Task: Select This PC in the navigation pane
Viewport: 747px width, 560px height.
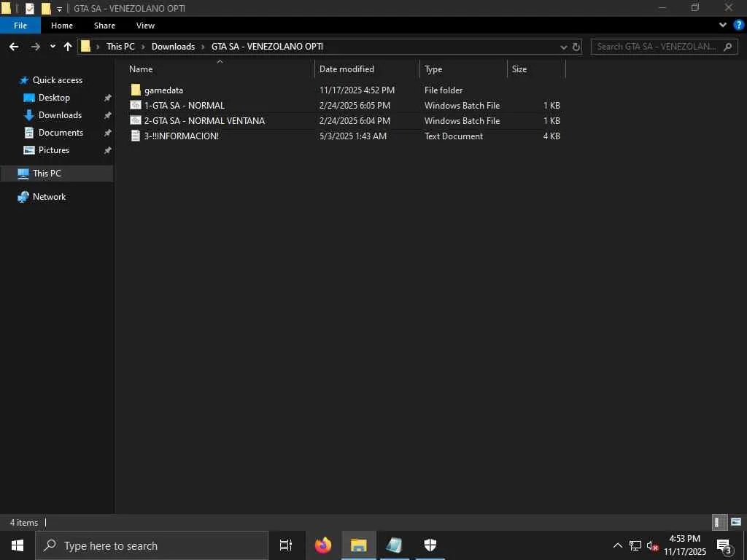Action: coord(56,174)
